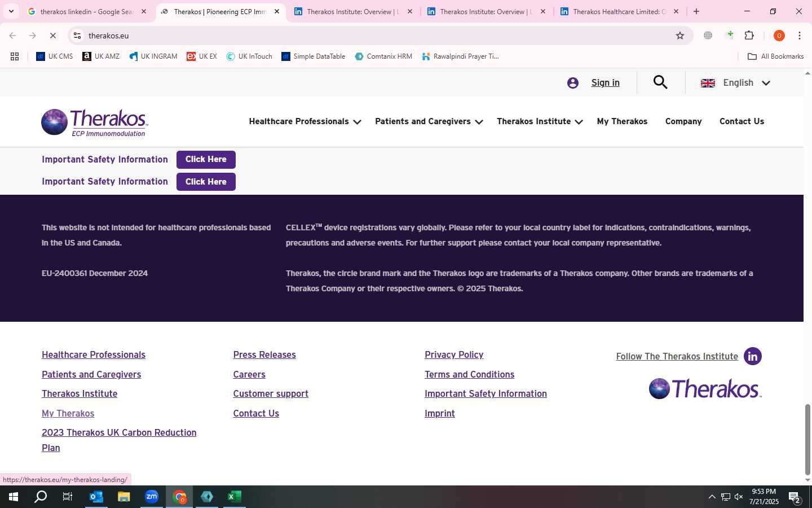
Task: Open the Chrome extensions puzzle icon
Action: [749, 36]
